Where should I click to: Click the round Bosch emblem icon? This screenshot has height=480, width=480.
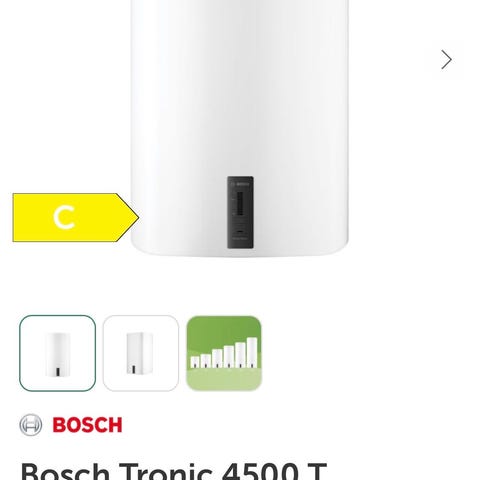31,425
